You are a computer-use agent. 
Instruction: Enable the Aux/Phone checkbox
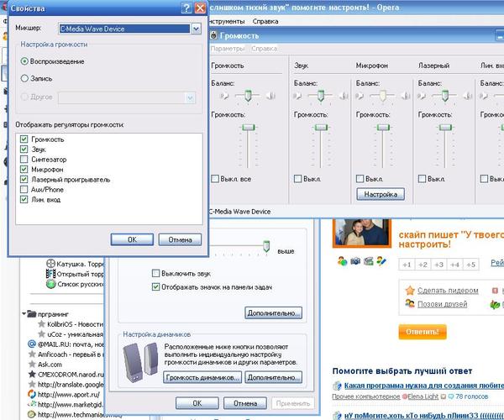24,189
